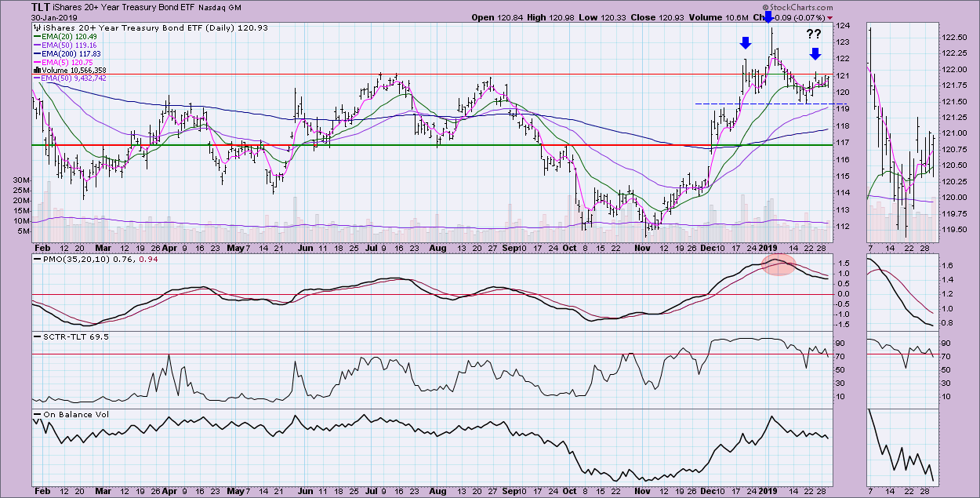Image resolution: width=980 pixels, height=498 pixels.
Task: Click the 5M volume axis label
Action: pyautogui.click(x=24, y=231)
